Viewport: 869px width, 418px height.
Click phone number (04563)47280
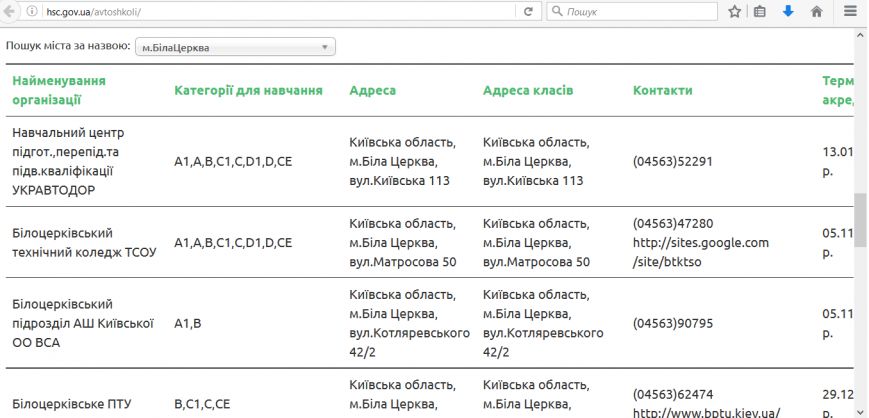(673, 223)
